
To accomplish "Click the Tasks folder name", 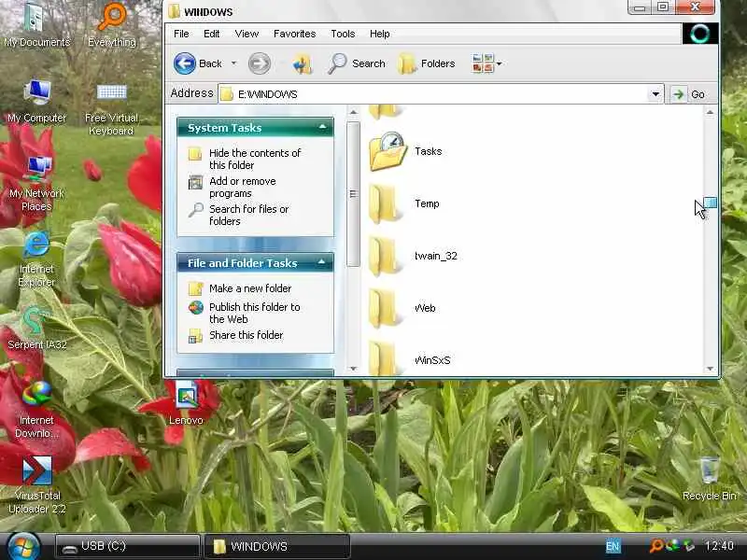I will (x=429, y=151).
